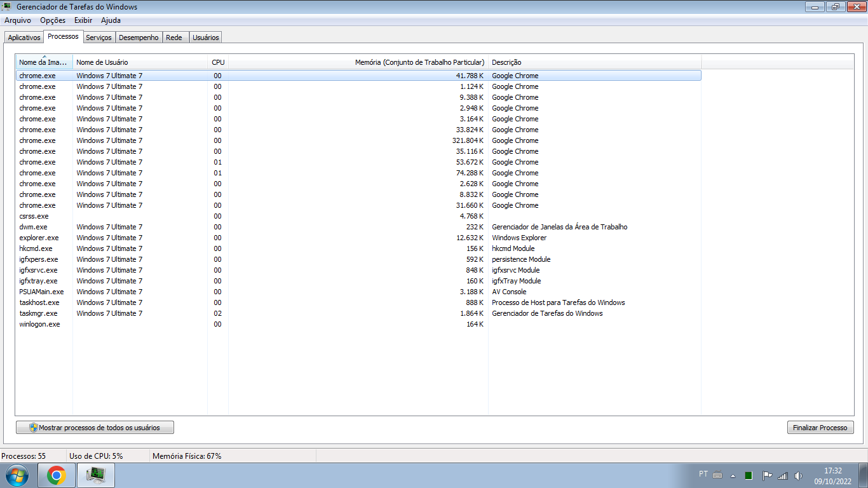Open the Desempenho tab
The width and height of the screenshot is (868, 488).
point(139,37)
